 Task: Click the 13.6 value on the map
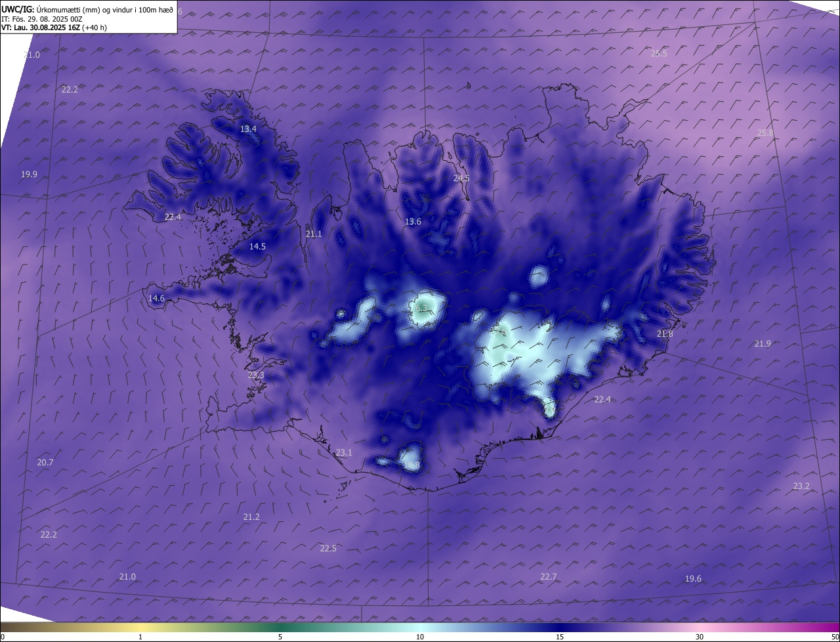tap(413, 222)
